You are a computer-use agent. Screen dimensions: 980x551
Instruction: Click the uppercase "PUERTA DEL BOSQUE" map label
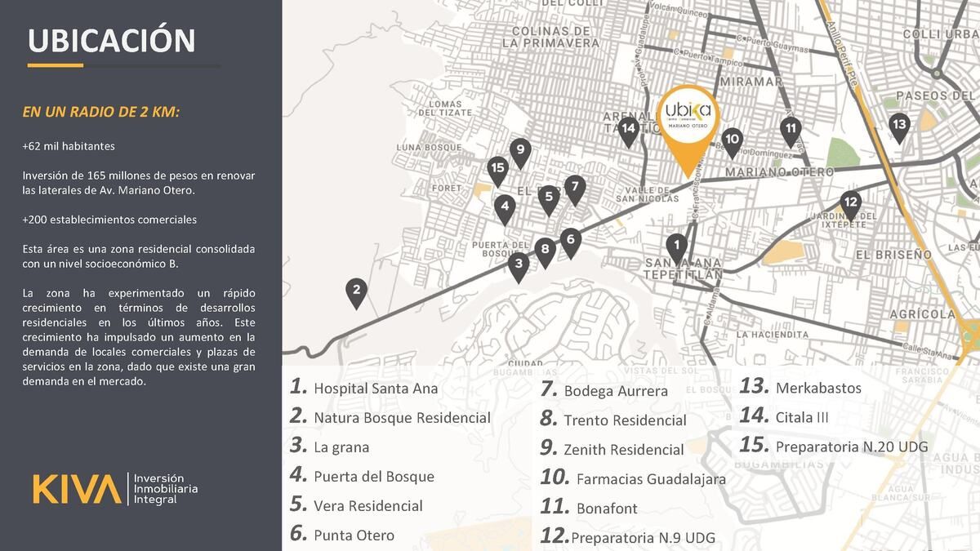pyautogui.click(x=501, y=249)
